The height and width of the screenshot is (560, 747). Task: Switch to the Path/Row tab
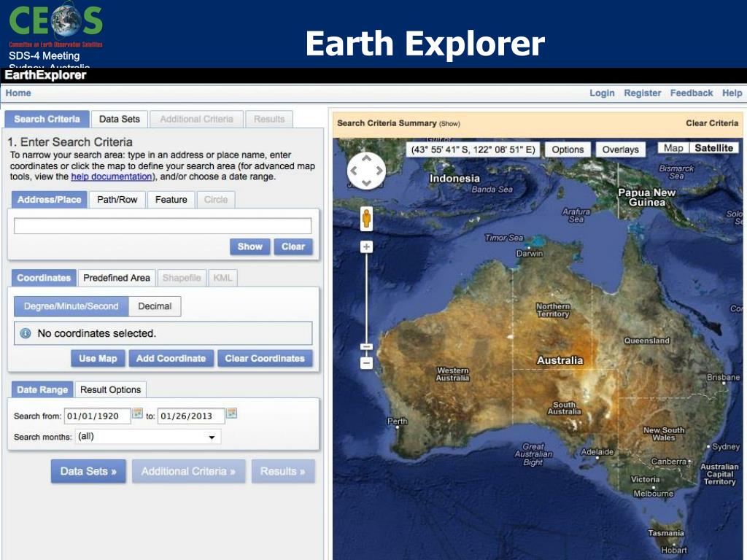pyautogui.click(x=117, y=200)
